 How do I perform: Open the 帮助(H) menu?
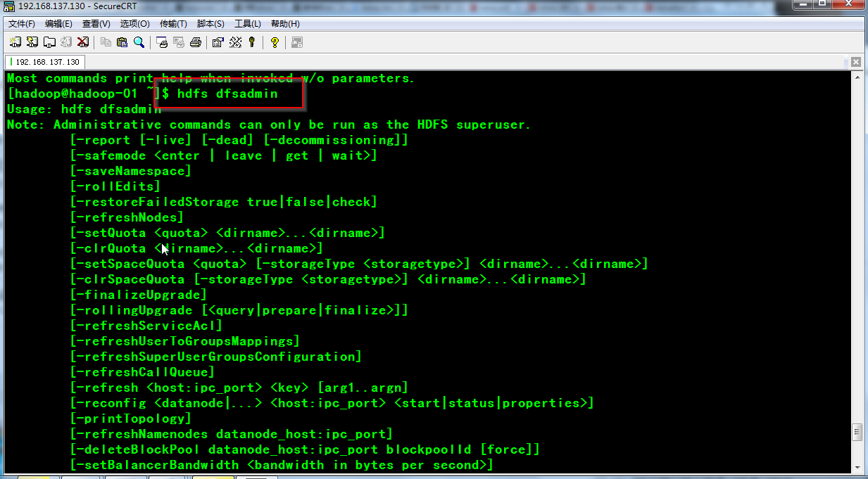point(285,24)
